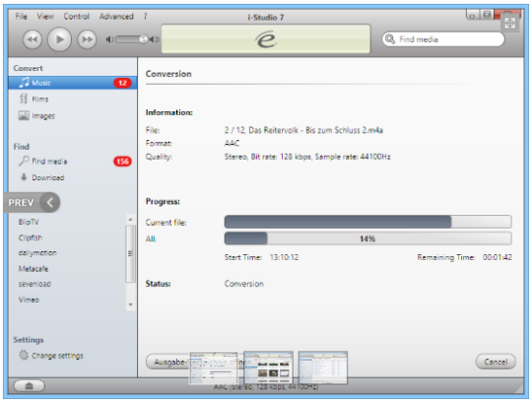Click the magnifier icon beside Find media sidebar
This screenshot has height=401, width=532.
24,161
